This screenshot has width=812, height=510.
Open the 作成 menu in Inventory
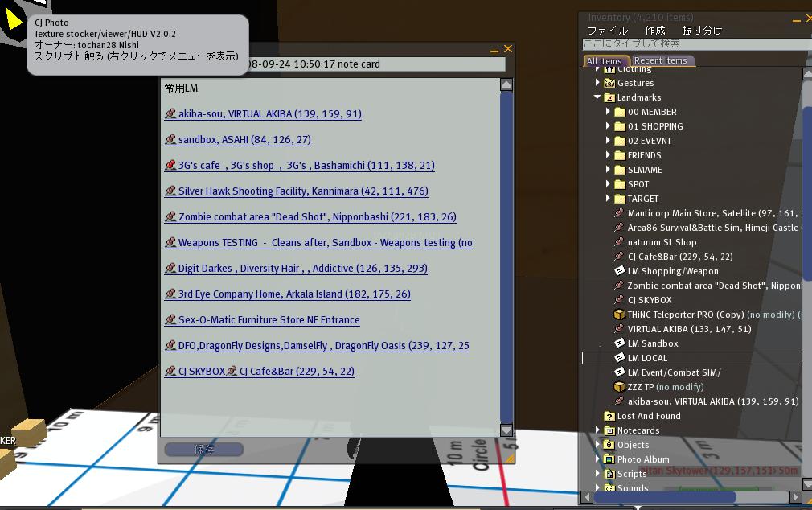[x=654, y=31]
